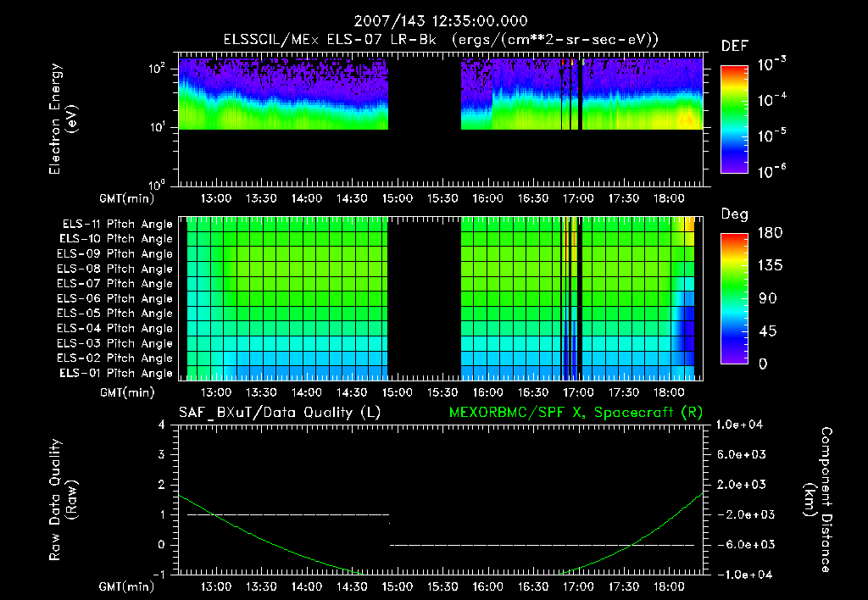Click the white data quality line at level 1

(288, 514)
